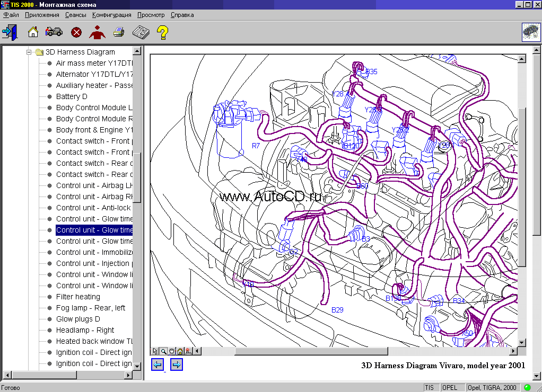Click tree panel scroll right arrow
Viewport: 542px width, 392px height.
tap(128, 375)
